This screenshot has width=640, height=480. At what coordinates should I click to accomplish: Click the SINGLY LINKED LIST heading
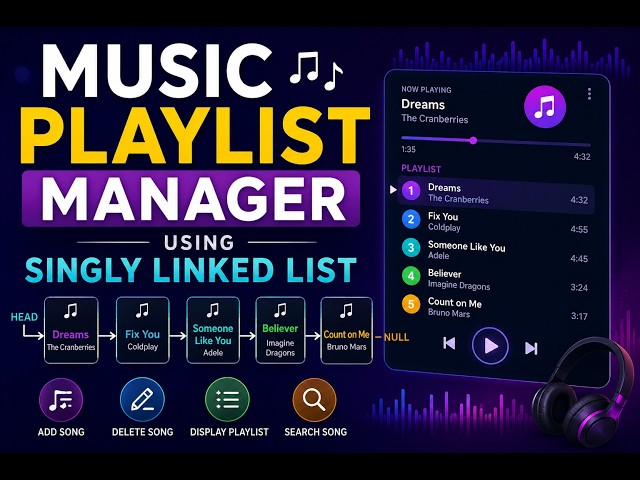[x=191, y=270]
